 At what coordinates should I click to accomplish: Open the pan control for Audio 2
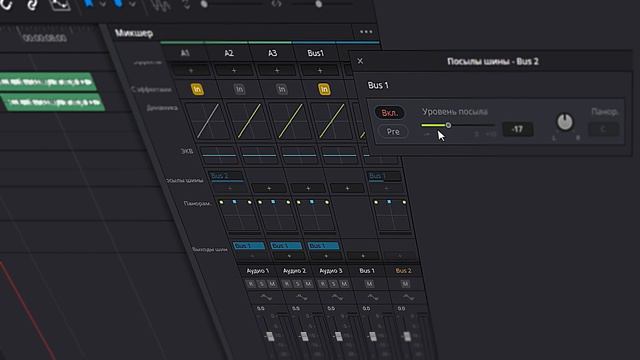pos(276,216)
